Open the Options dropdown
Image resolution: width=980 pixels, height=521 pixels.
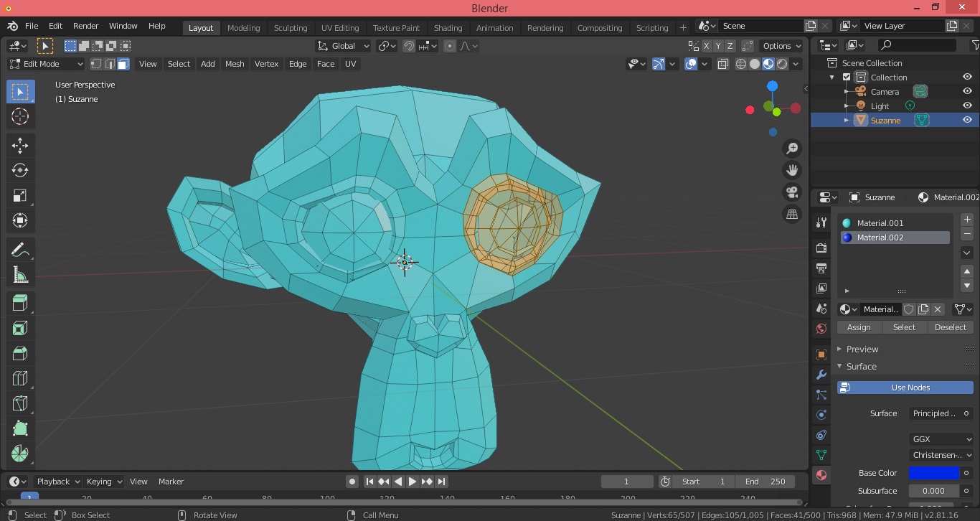[782, 46]
